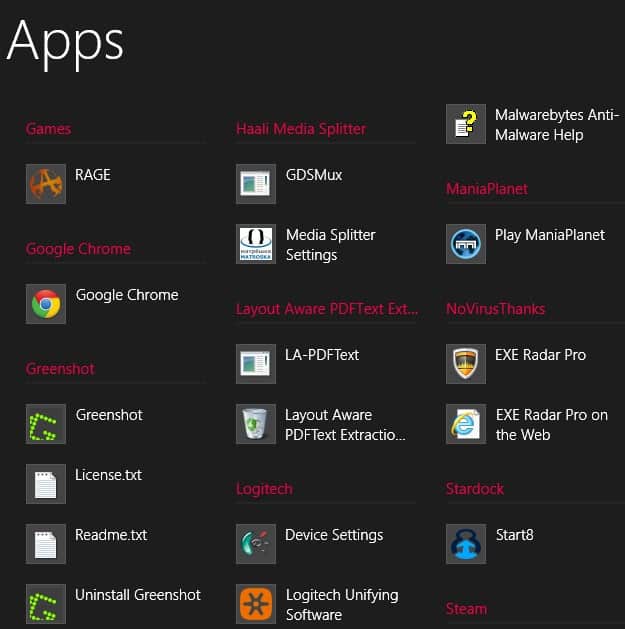Viewport: 625px width, 629px height.
Task: Click the Media Splitter Settings label
Action: pyautogui.click(x=331, y=245)
